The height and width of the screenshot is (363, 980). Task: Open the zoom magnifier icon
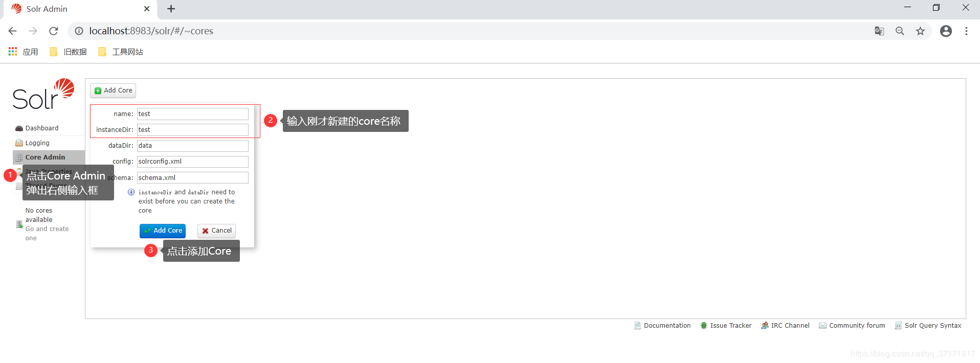pyautogui.click(x=900, y=31)
